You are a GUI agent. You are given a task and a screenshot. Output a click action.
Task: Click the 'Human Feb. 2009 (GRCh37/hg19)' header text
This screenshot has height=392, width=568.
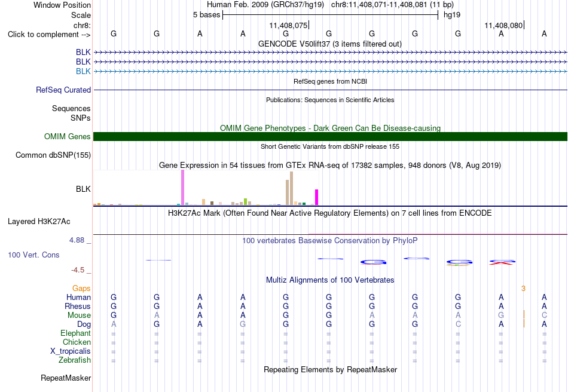(x=265, y=5)
